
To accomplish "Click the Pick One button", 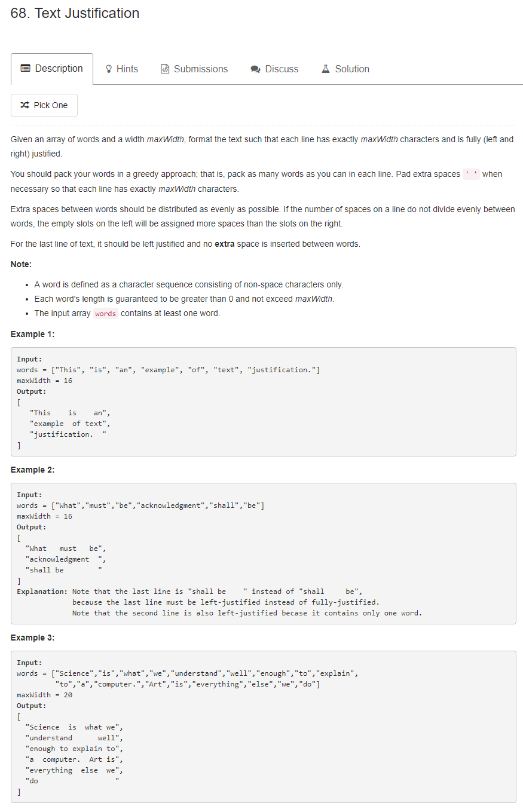I will pyautogui.click(x=44, y=105).
